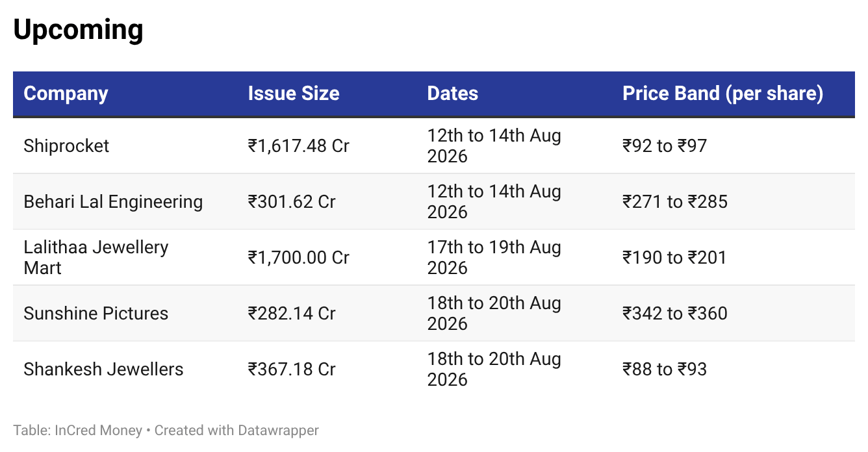Select the ₹92 to ₹97 price band
868x452 pixels.
pyautogui.click(x=665, y=146)
